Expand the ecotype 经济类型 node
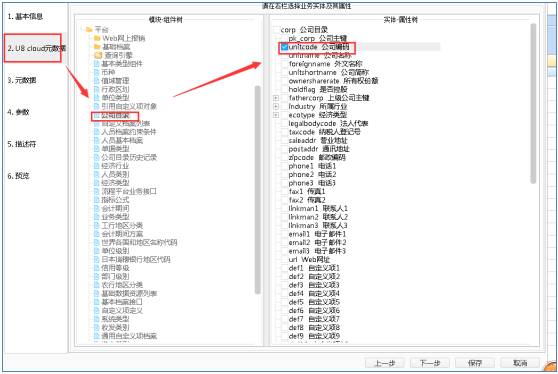 tap(276, 115)
